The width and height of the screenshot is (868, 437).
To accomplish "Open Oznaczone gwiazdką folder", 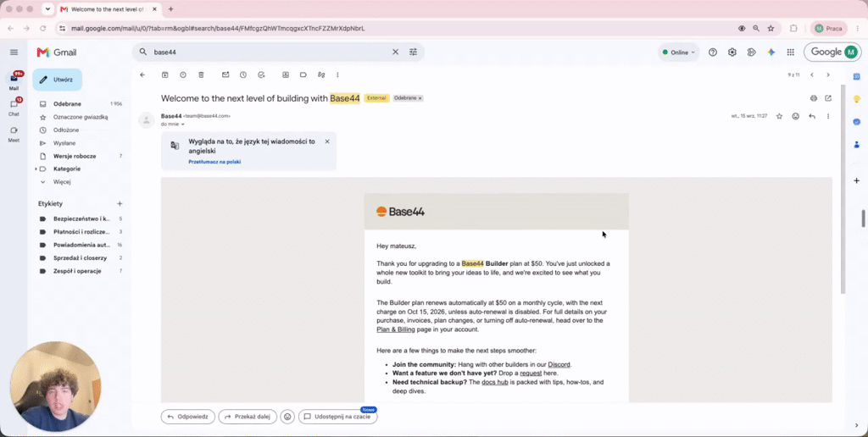I will pos(81,117).
